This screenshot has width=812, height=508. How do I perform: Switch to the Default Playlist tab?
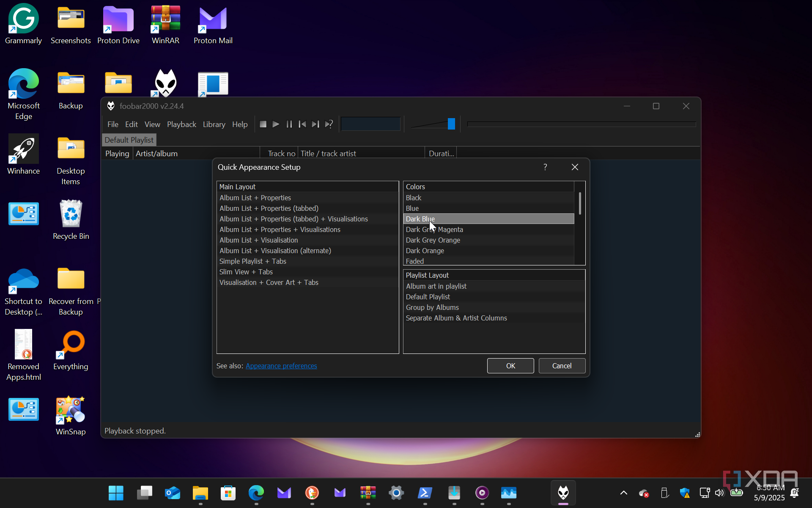129,140
